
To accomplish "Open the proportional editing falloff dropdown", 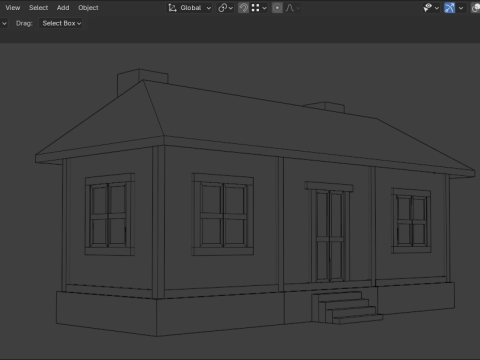I will 292,8.
